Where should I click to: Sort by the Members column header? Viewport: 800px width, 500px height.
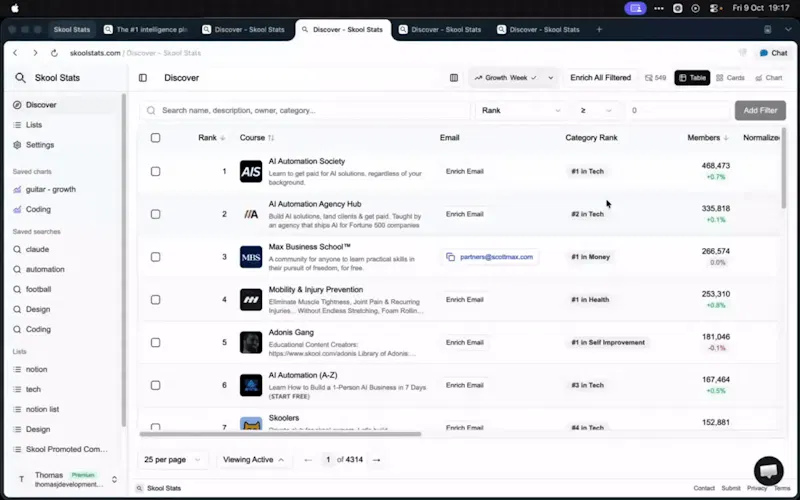tap(708, 138)
